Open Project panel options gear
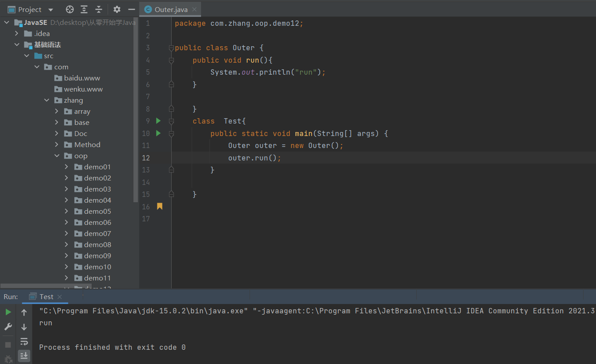The image size is (596, 364). tap(117, 9)
